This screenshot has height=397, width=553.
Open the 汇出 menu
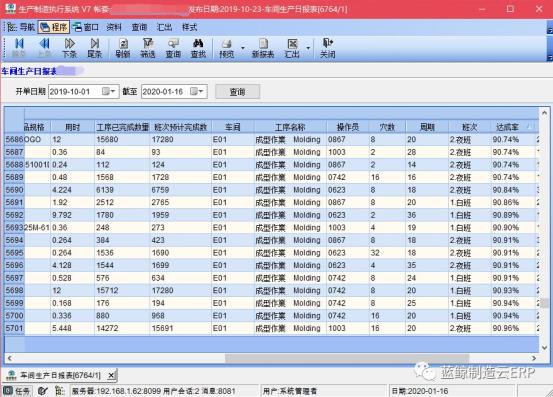tap(164, 27)
